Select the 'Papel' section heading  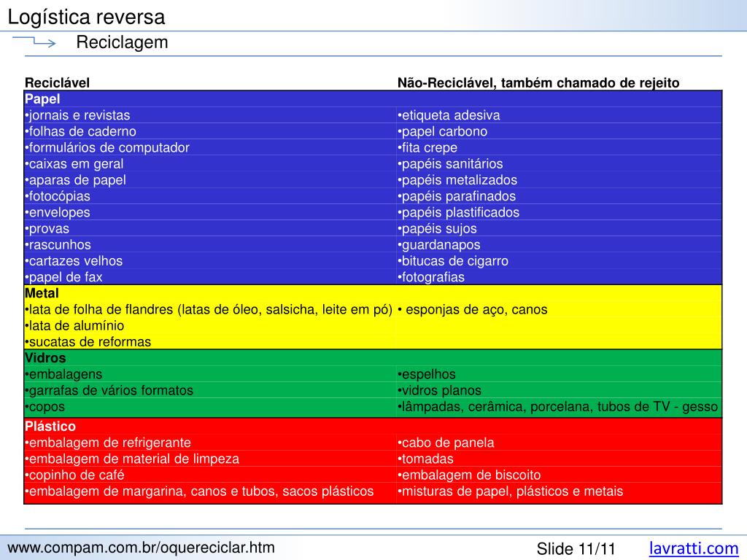click(x=42, y=99)
